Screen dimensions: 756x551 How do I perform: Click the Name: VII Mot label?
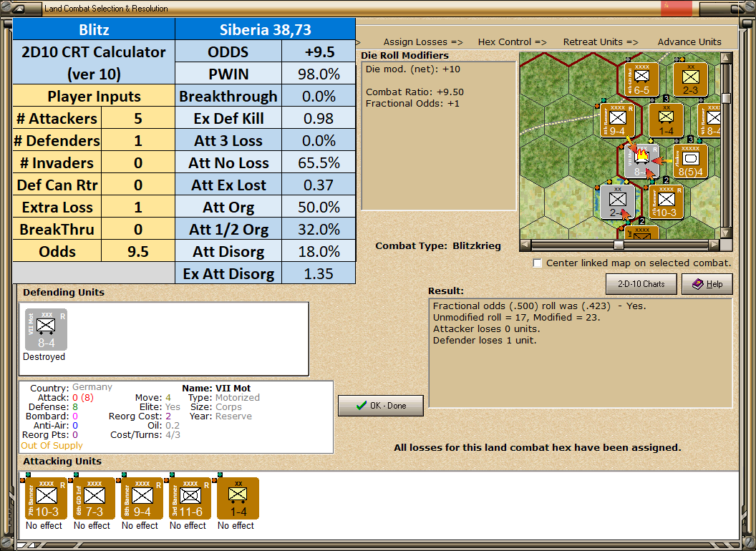click(216, 388)
